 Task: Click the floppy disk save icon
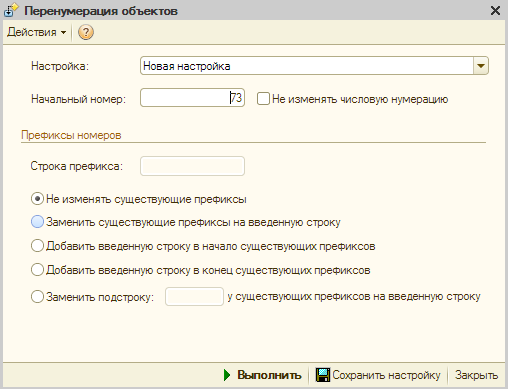pos(323,375)
